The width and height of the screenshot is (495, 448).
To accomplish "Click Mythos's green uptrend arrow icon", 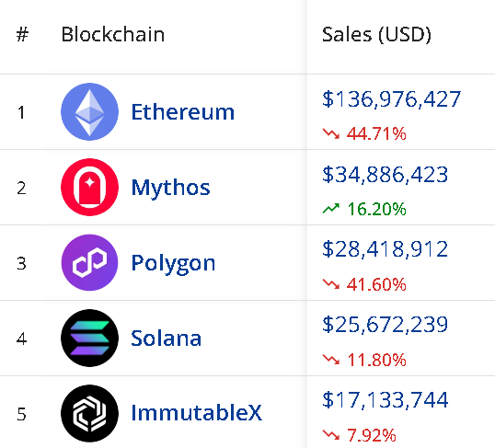I will click(331, 209).
